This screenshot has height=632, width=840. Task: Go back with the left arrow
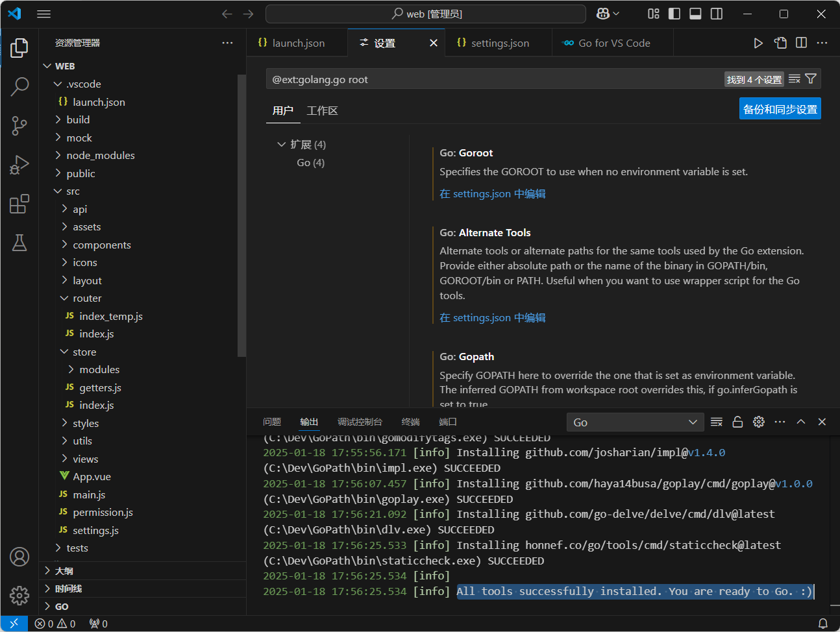click(227, 14)
